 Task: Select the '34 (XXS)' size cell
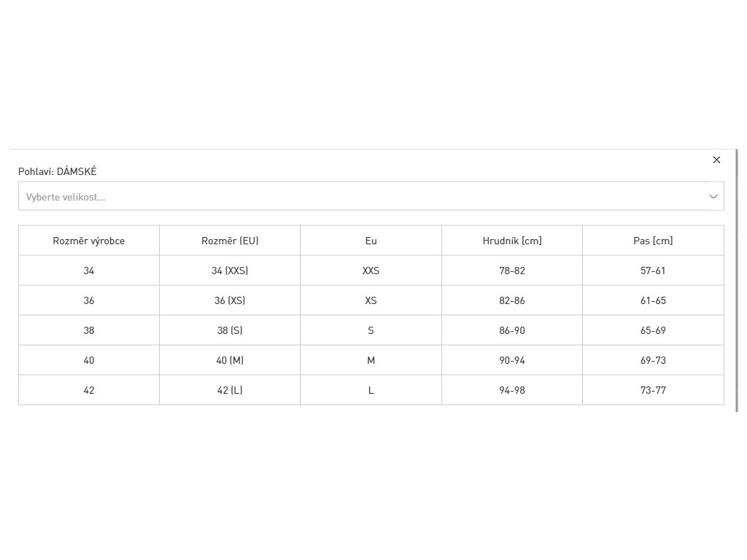click(230, 271)
